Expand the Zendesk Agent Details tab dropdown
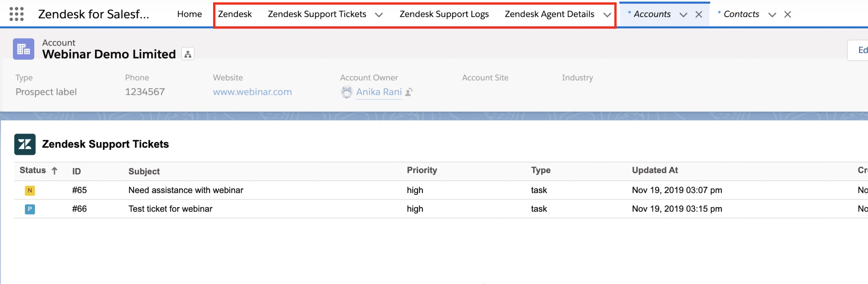868x284 pixels. [x=607, y=15]
